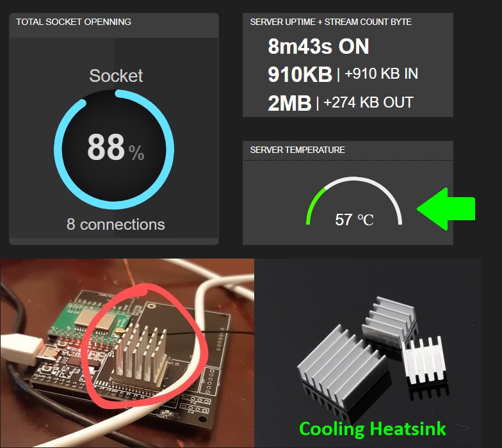The image size is (502, 448).
Task: Click the 8 connections label
Action: [x=115, y=224]
